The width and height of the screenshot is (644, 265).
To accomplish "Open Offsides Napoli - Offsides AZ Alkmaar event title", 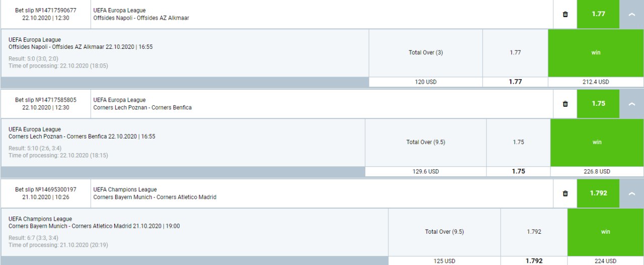I will (141, 18).
